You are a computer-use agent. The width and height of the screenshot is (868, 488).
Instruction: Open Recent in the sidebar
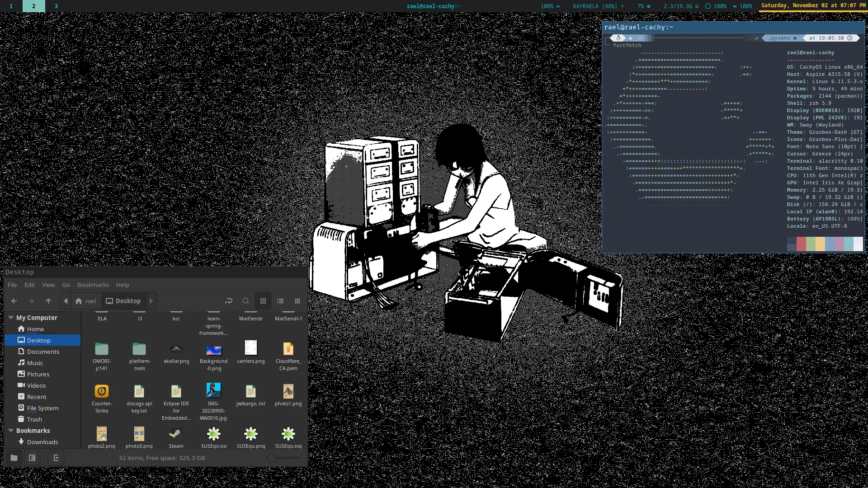coord(42,397)
